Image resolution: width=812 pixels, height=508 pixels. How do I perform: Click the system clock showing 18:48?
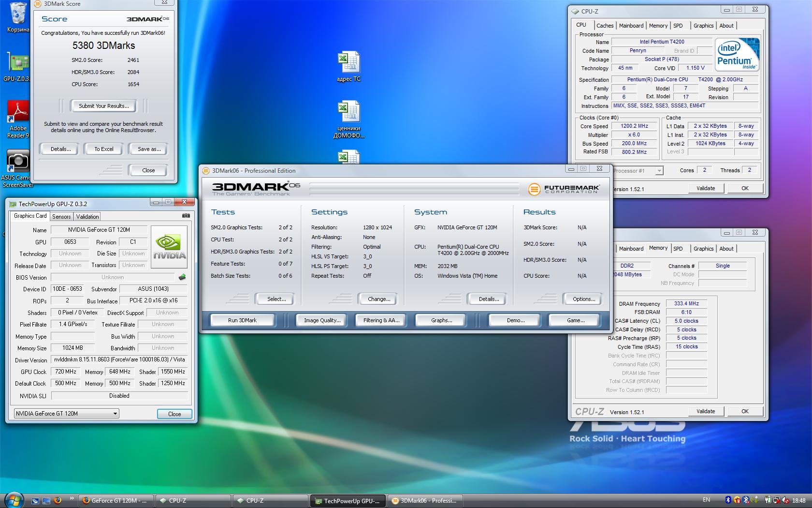coord(799,500)
